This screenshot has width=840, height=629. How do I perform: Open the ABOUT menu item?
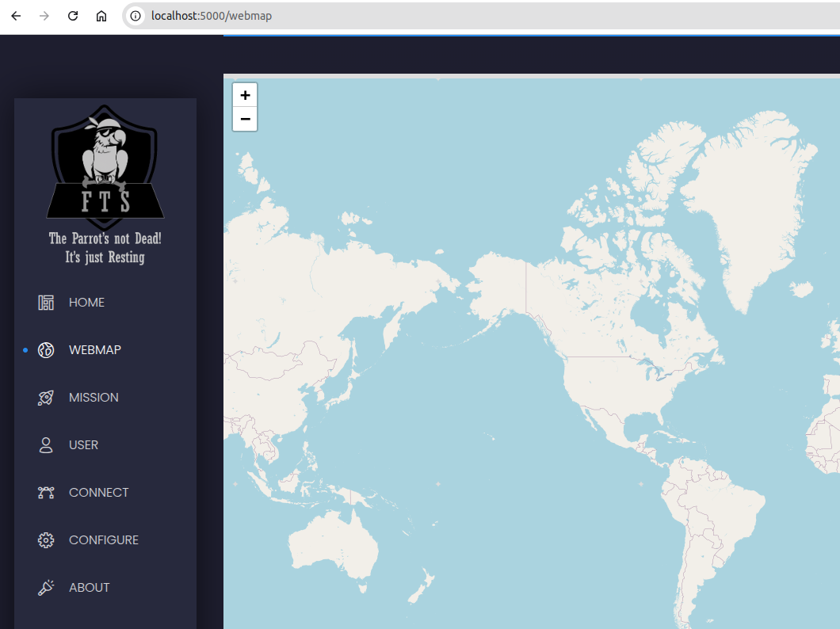[89, 588]
